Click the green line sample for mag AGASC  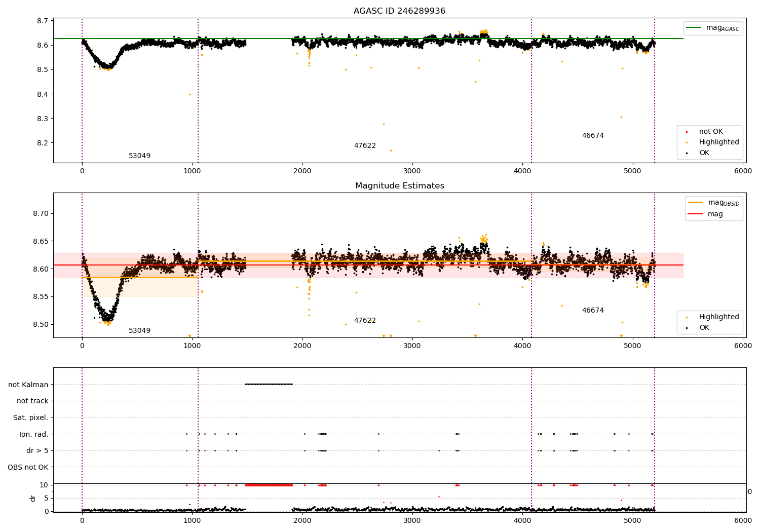[693, 28]
